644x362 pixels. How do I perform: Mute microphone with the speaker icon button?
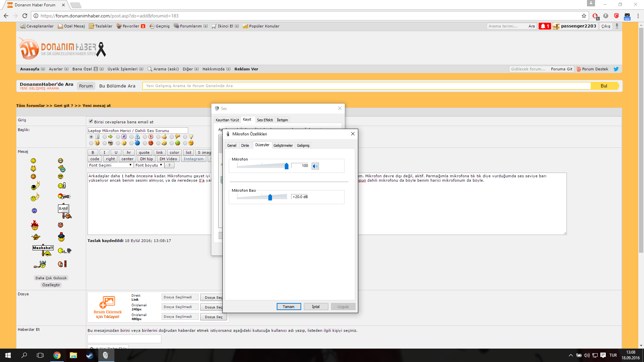(315, 166)
